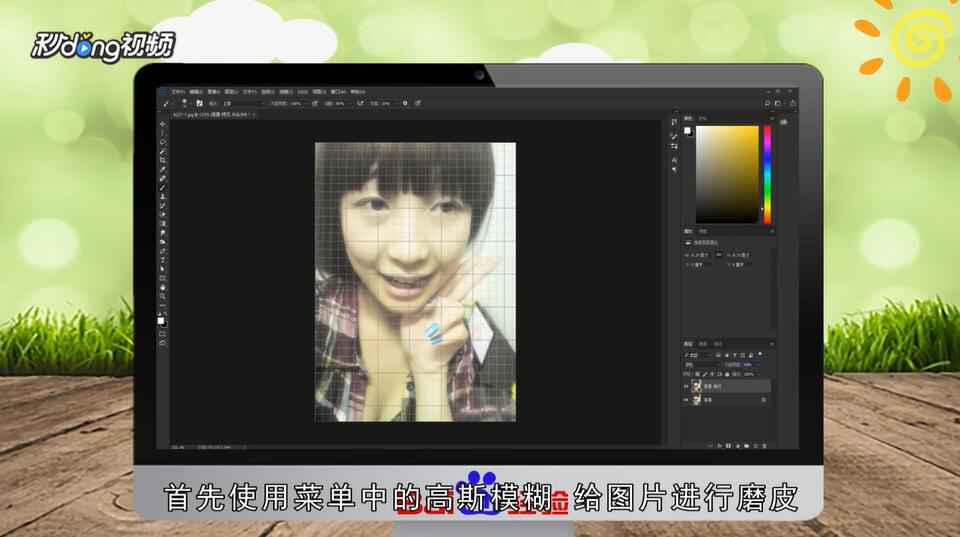This screenshot has height=537, width=960.
Task: Open the layer opacity dropdown arrow
Action: [x=758, y=364]
